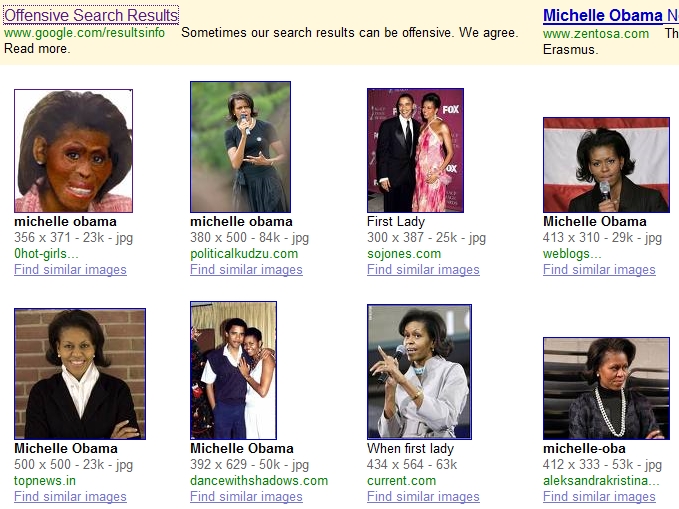Click the www.google.com/resultsinfo URL text
The image size is (679, 509).
coord(84,33)
